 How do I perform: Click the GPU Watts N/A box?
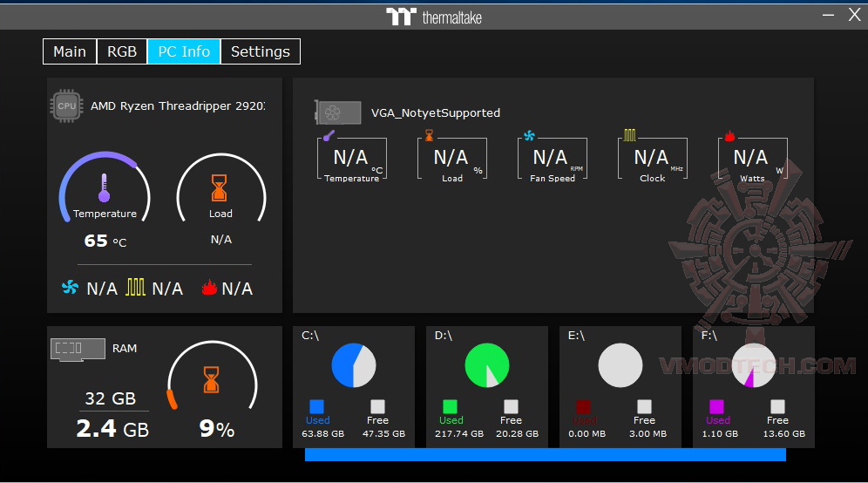coord(752,159)
